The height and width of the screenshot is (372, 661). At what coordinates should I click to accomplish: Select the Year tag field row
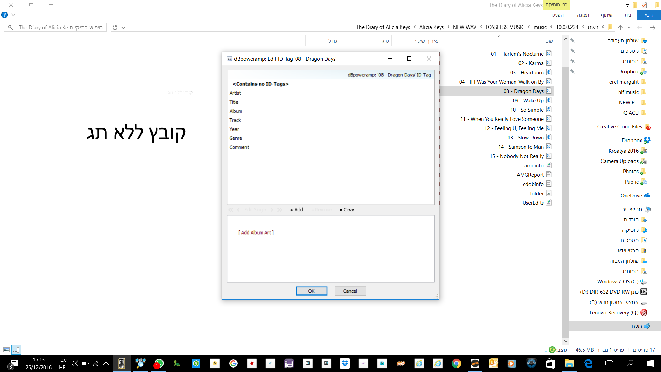330,129
